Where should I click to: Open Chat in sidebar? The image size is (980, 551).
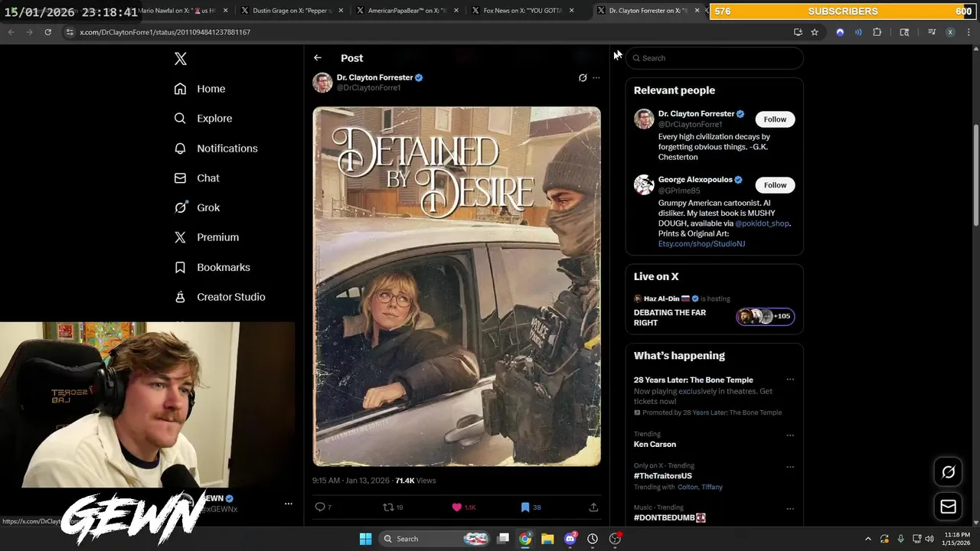click(197, 178)
